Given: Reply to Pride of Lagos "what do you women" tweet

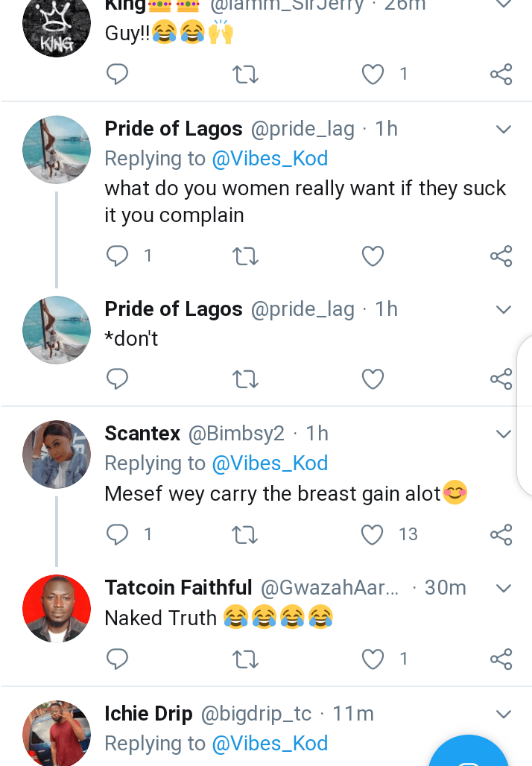Looking at the screenshot, I should [x=117, y=256].
